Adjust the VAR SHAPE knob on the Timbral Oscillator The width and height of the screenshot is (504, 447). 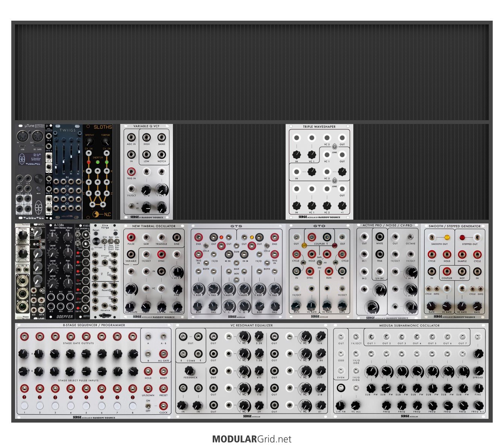131,306
